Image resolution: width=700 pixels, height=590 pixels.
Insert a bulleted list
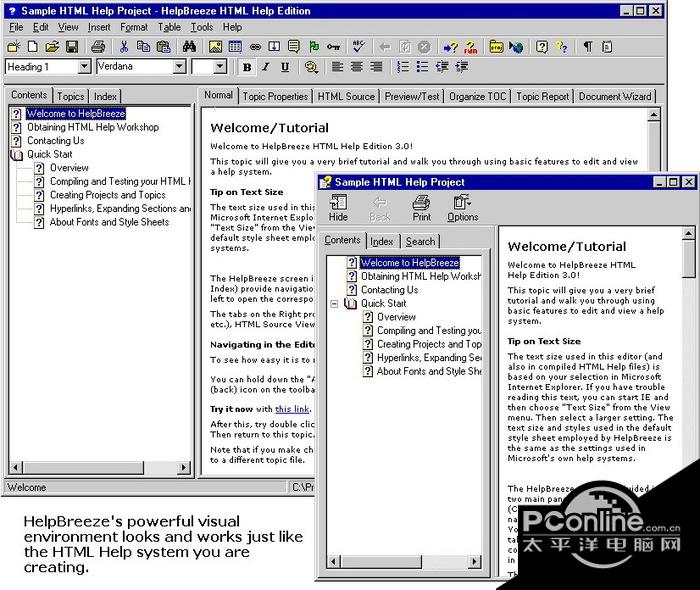click(x=422, y=67)
